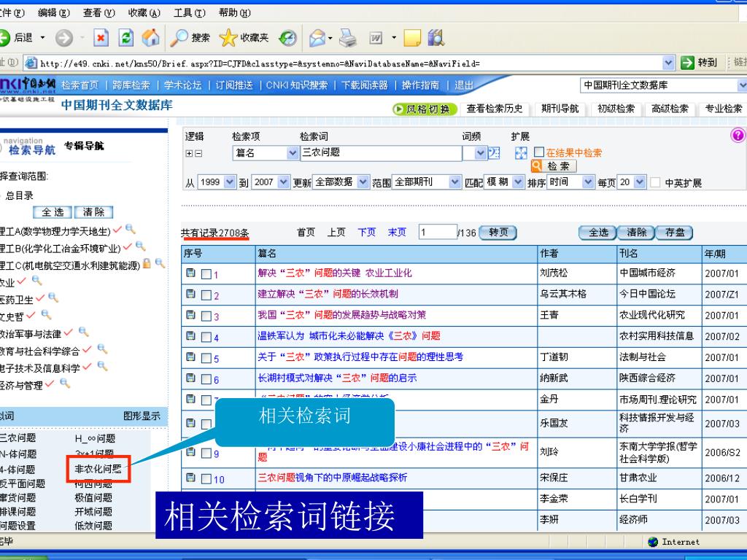
Task: Click magnifier next to 农业 category
Action: pos(36,281)
